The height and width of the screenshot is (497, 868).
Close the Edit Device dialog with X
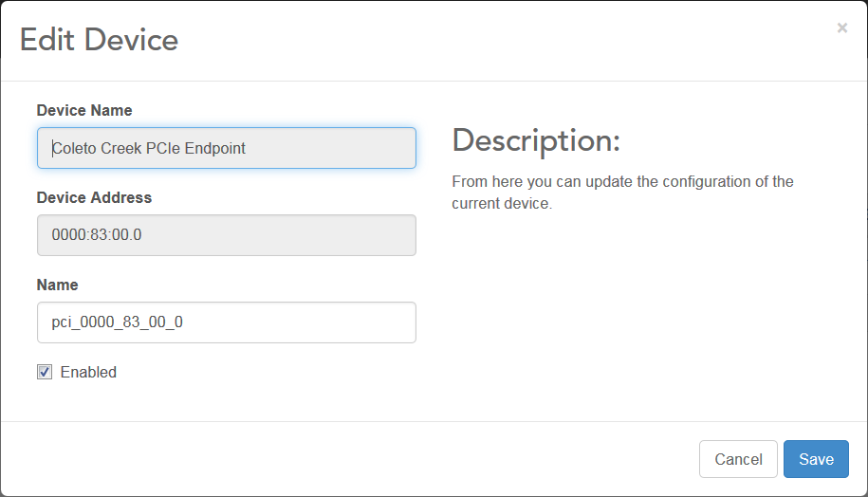(x=841, y=28)
